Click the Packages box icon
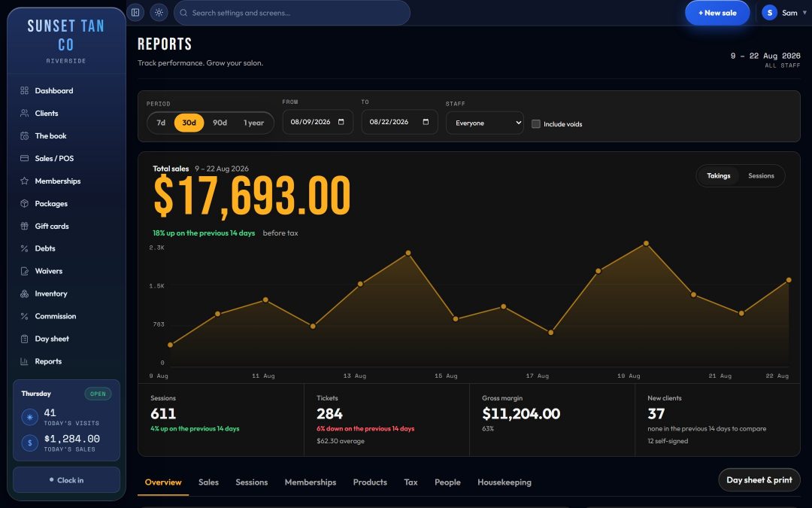Screen dimensions: 812x508 (x=24, y=203)
